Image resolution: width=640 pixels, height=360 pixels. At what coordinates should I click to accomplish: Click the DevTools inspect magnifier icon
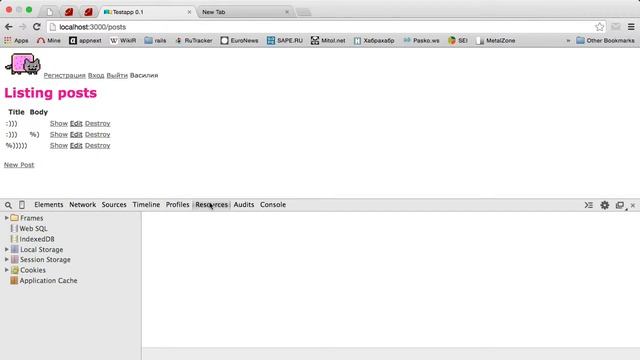tap(9, 205)
